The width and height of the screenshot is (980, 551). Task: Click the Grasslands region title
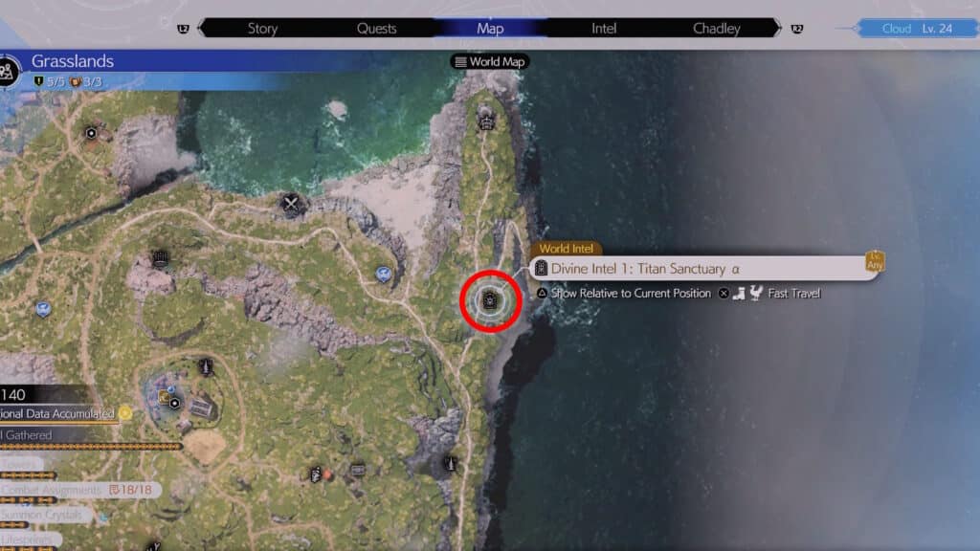click(73, 61)
